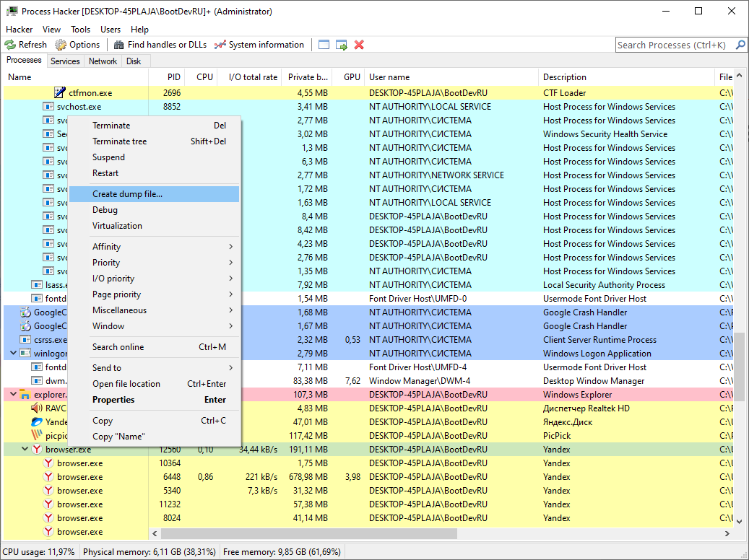Choose Terminate tree in the context menu
Screen dimensions: 749x560
(x=155, y=141)
